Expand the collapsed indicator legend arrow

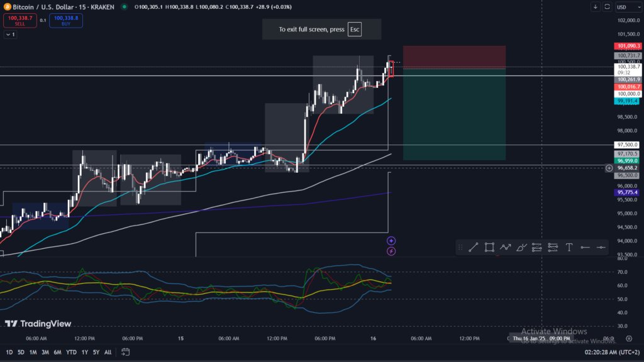pyautogui.click(x=9, y=35)
